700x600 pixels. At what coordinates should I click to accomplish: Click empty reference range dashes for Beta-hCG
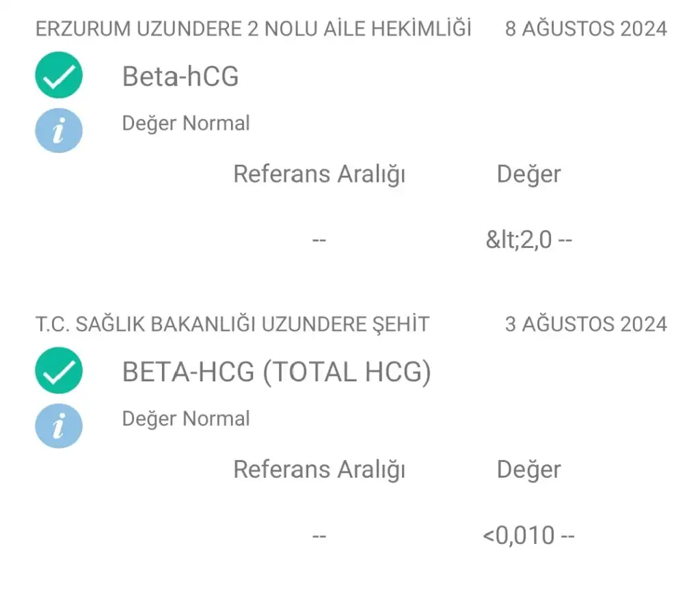pyautogui.click(x=319, y=241)
